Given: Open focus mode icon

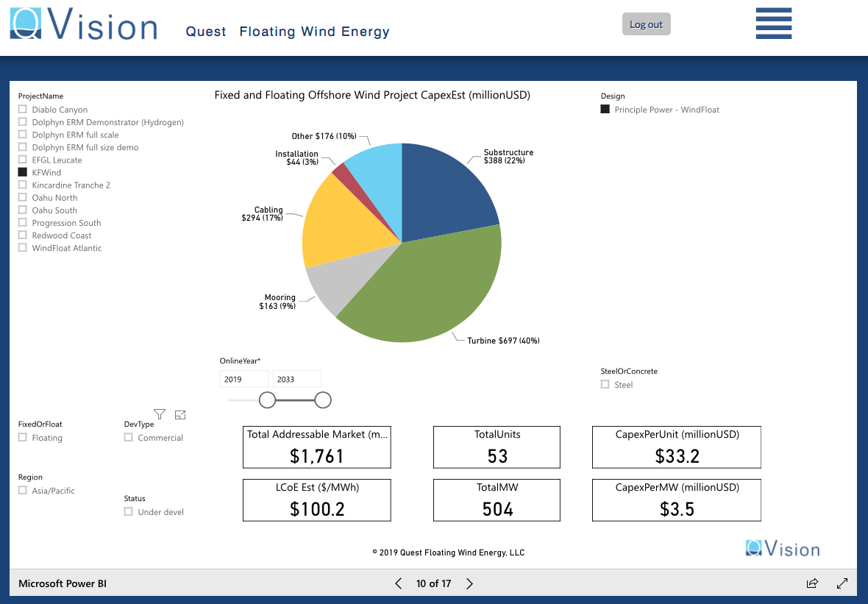Looking at the screenshot, I should click(180, 414).
